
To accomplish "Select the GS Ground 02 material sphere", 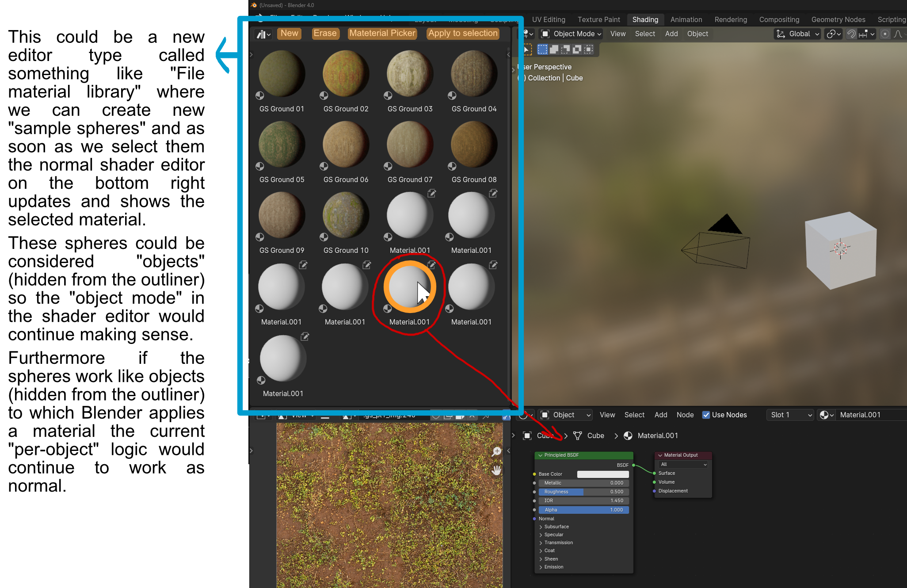I will [x=346, y=74].
